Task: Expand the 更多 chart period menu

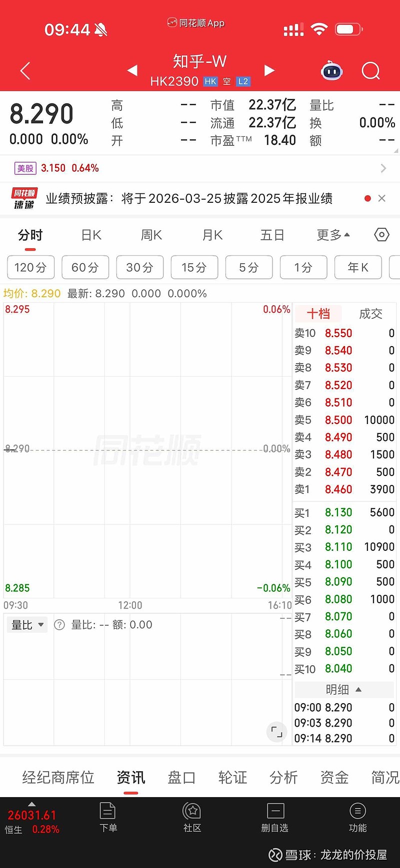Action: pyautogui.click(x=333, y=235)
